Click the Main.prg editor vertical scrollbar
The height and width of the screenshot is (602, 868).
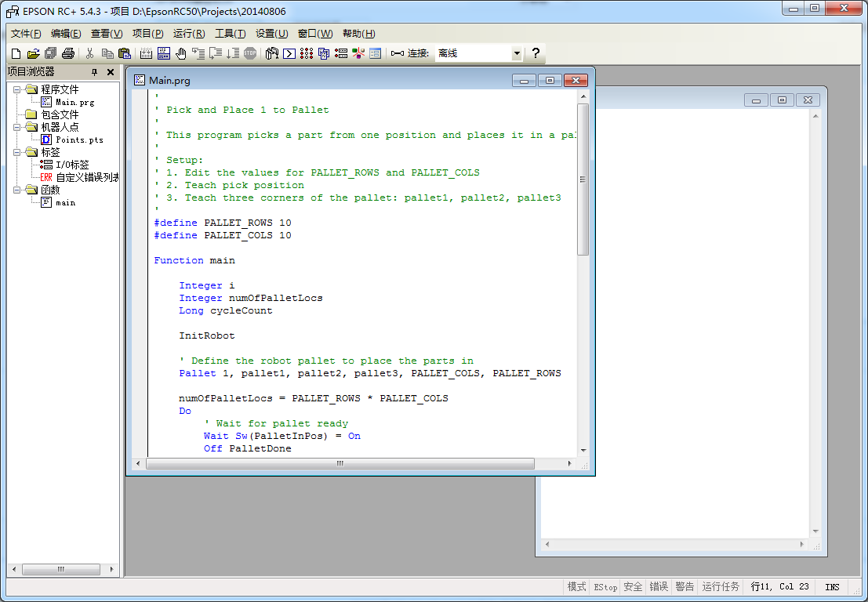click(x=583, y=179)
